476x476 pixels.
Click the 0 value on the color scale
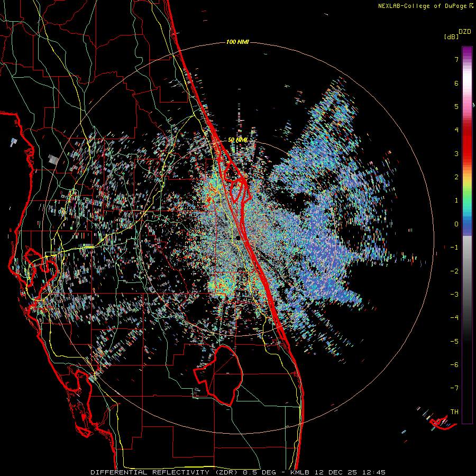(x=456, y=224)
